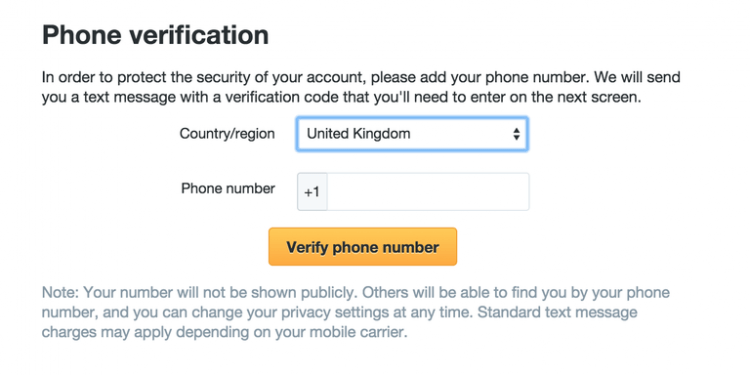Open the Country/region dropdown

pyautogui.click(x=412, y=134)
